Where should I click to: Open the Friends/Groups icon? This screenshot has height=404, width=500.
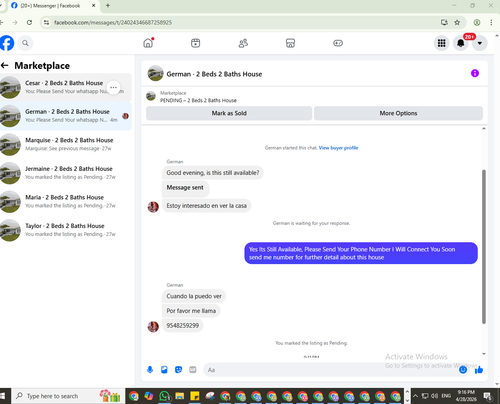click(243, 43)
